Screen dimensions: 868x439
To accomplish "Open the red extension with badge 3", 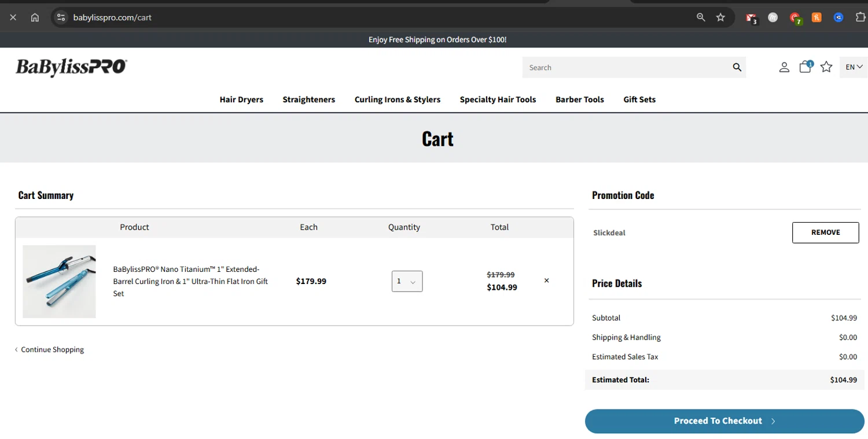I will point(751,18).
